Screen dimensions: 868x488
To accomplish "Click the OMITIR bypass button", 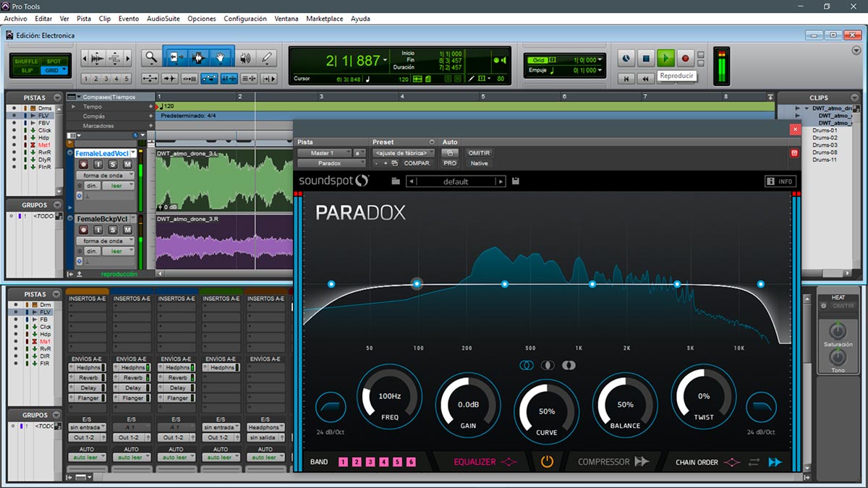I will [479, 153].
